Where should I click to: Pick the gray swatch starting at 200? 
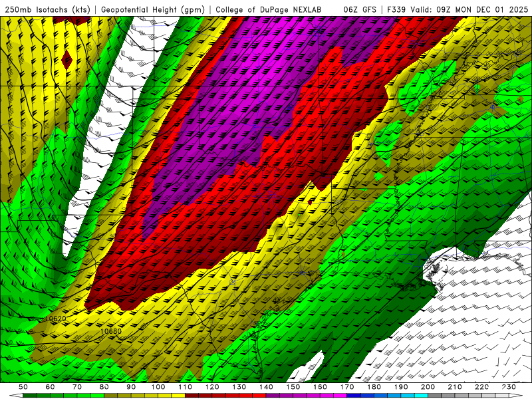[x=435, y=396]
